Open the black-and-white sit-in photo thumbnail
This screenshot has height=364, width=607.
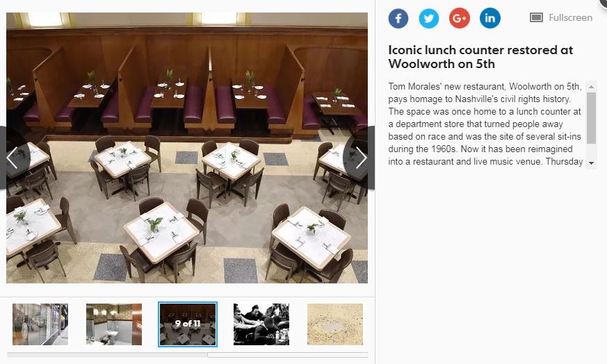[x=261, y=324]
